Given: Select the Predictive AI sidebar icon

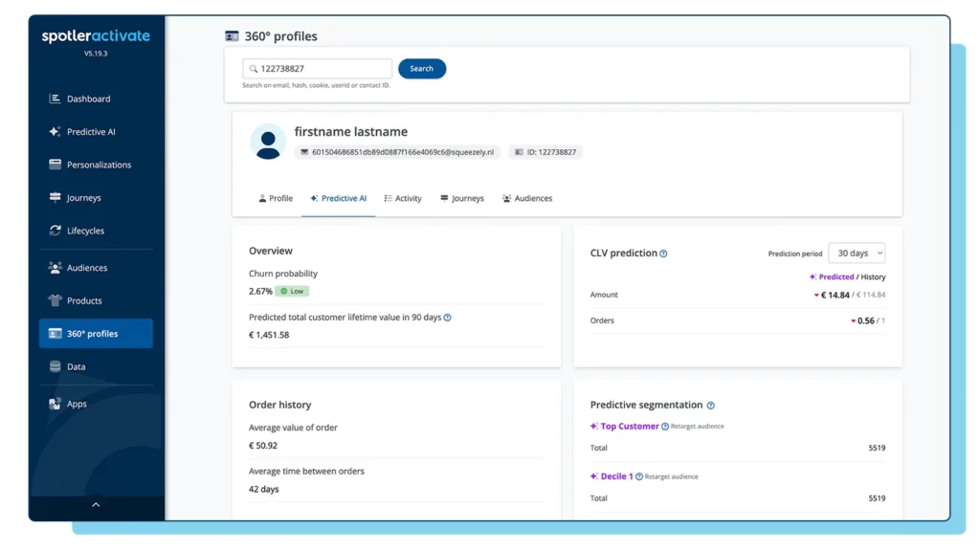Looking at the screenshot, I should pyautogui.click(x=53, y=131).
